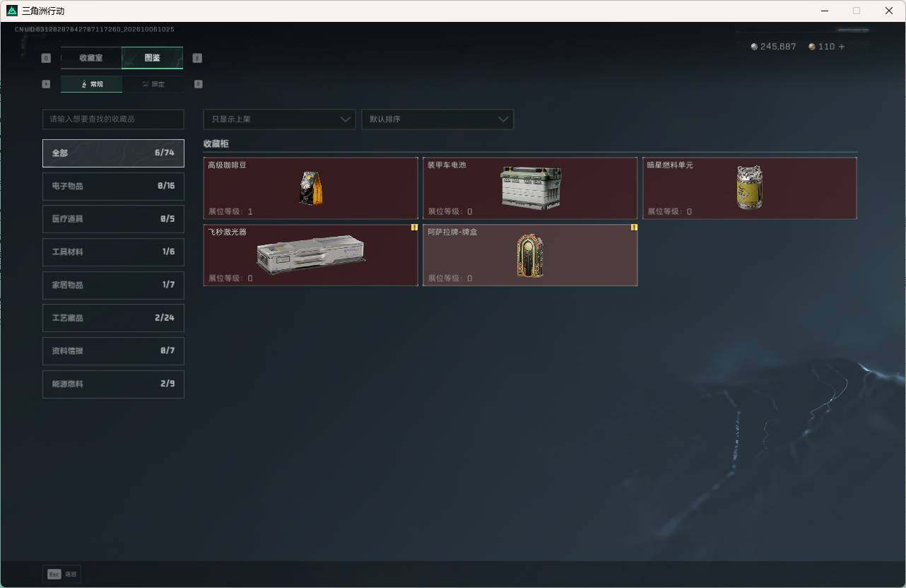The image size is (906, 588).
Task: Click the 高级咖啡豆 coffee bag item image
Action: tap(311, 188)
